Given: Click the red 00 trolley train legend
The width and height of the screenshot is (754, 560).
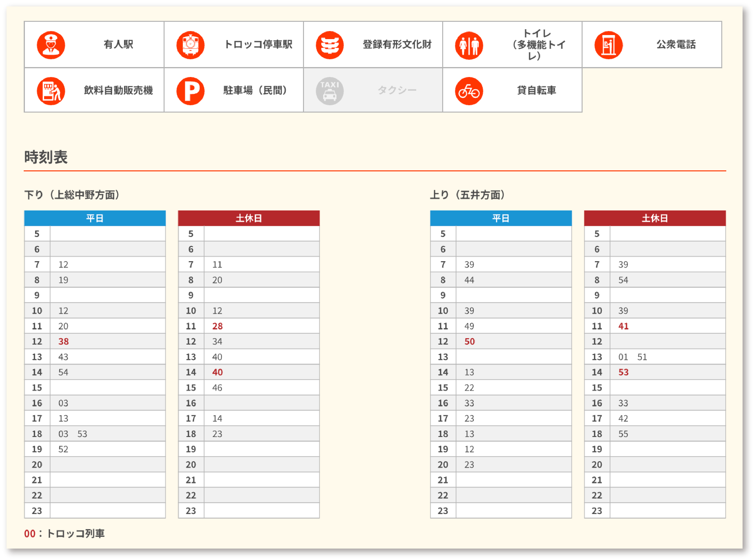Looking at the screenshot, I should point(30,533).
